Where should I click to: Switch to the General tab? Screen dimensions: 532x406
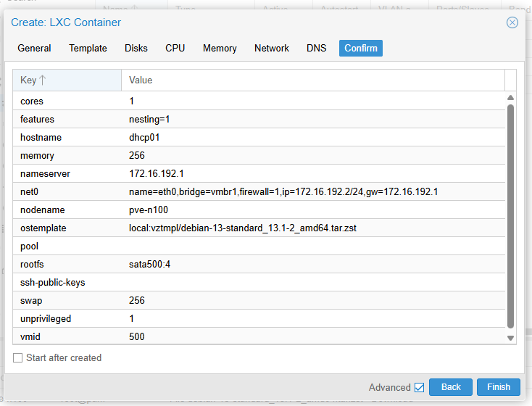point(34,49)
